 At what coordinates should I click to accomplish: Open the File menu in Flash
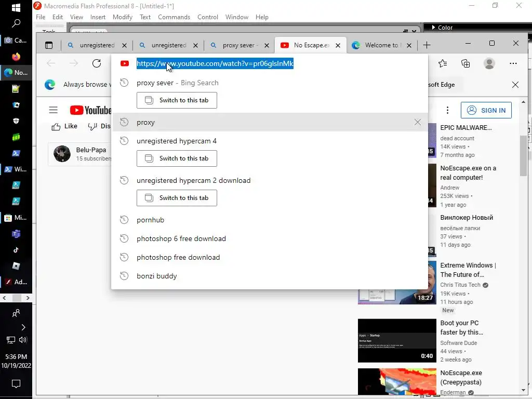click(41, 17)
